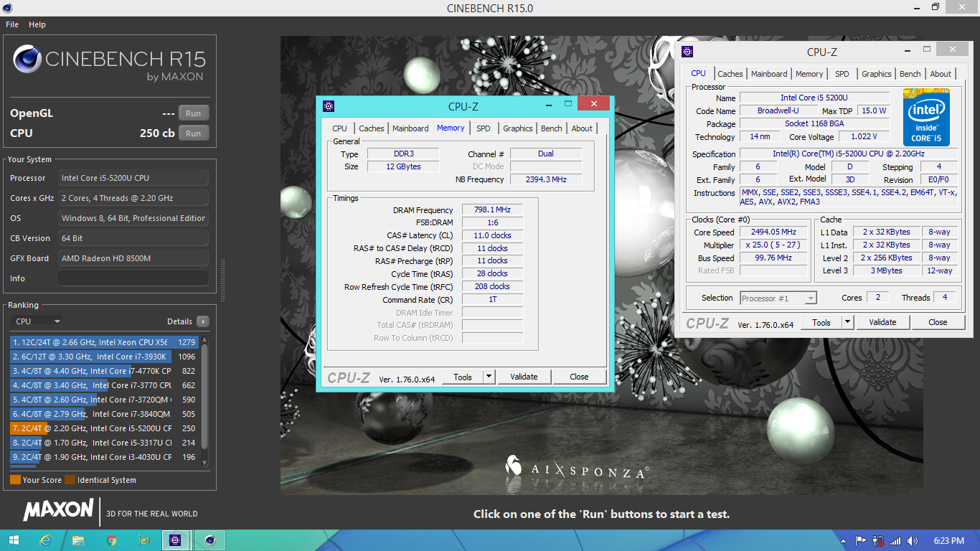Click Validate button in Processor CPU-Z window

coord(882,322)
